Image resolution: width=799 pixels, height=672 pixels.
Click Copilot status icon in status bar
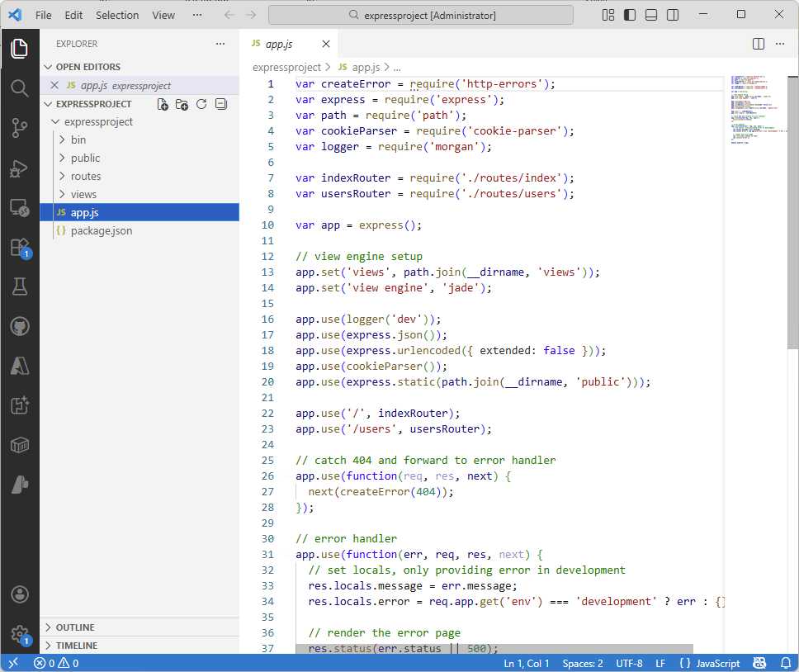[759, 663]
